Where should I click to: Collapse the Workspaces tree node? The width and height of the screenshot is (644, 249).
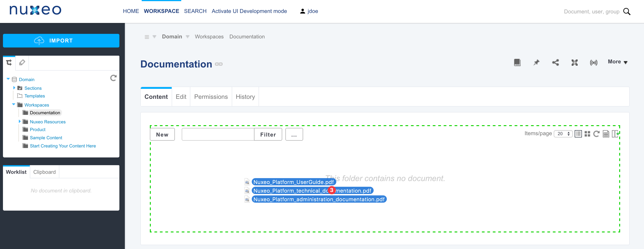point(13,105)
